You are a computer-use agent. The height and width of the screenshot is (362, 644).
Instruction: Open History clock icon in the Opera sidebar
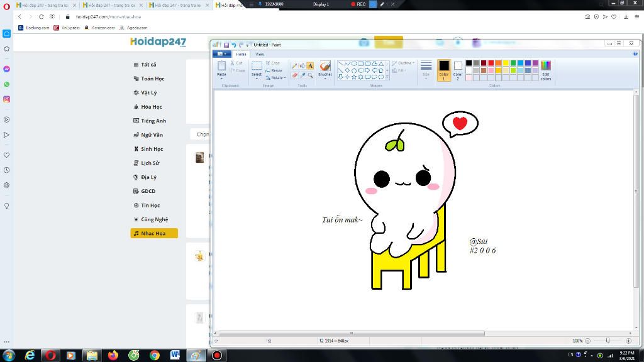6,170
